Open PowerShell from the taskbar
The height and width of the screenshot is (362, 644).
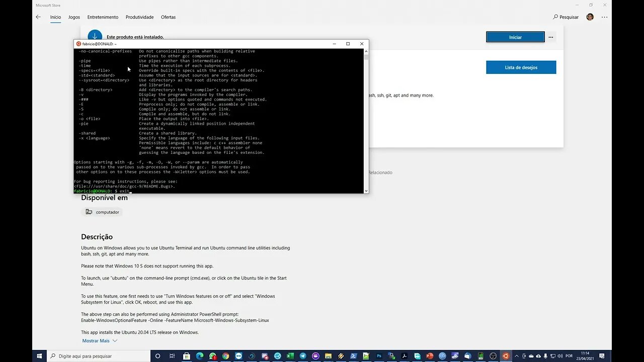353,356
